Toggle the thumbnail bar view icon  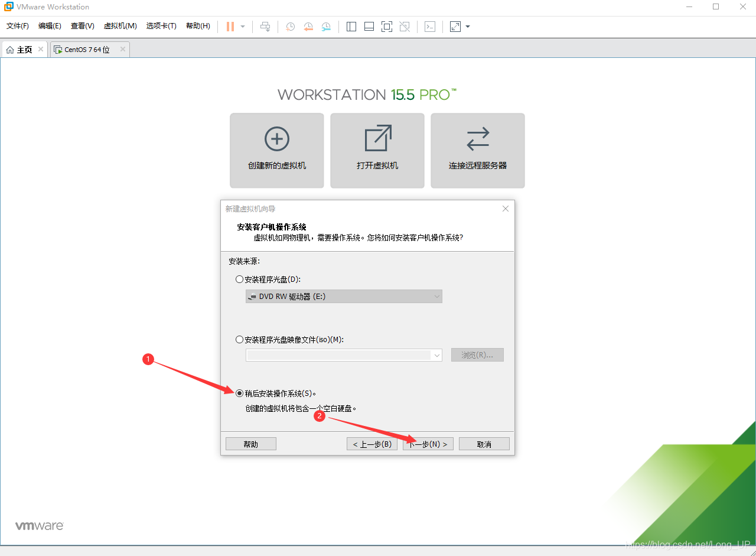(x=369, y=27)
